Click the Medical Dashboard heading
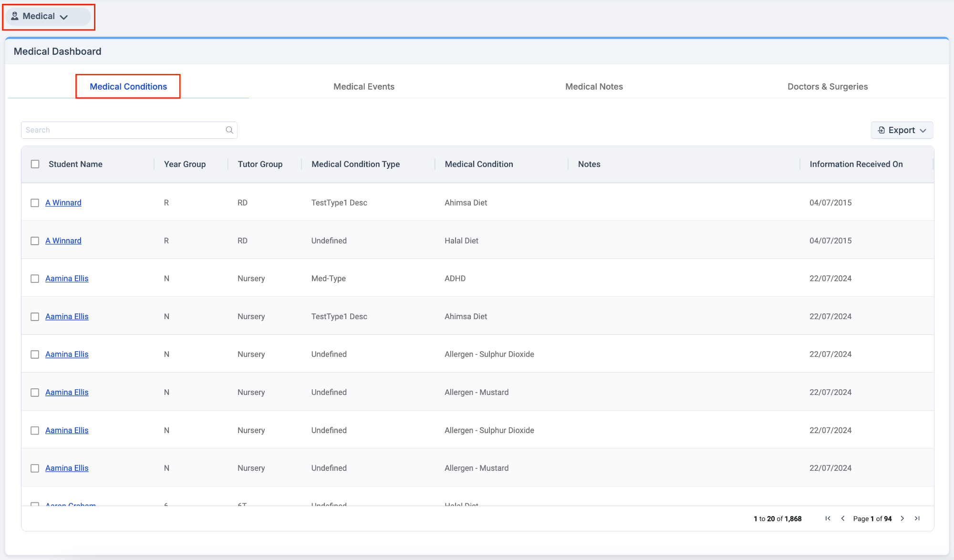This screenshot has width=954, height=560. tap(57, 52)
